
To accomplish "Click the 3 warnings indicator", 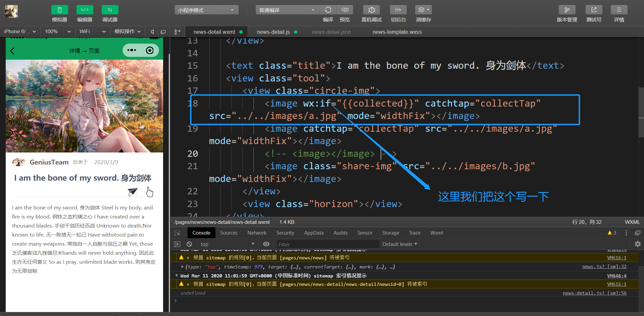I will (612, 233).
